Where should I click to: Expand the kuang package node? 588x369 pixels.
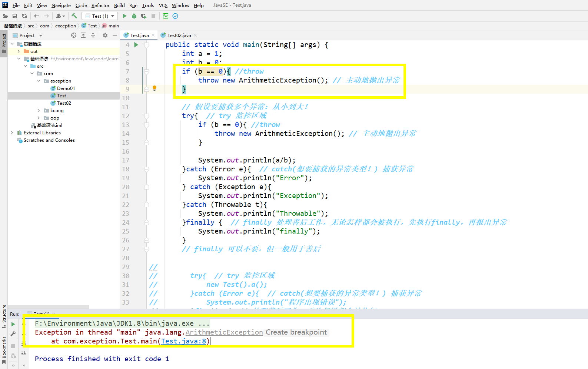click(39, 111)
